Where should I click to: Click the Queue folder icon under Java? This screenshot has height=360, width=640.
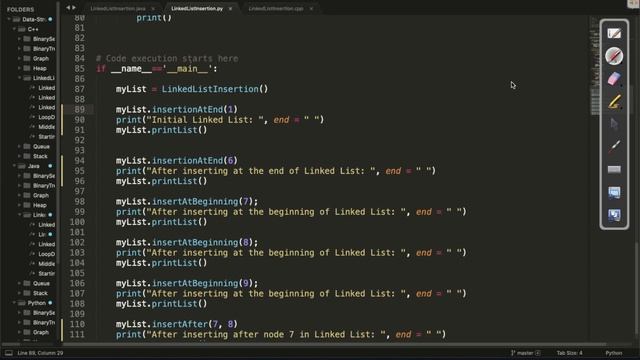point(27,283)
